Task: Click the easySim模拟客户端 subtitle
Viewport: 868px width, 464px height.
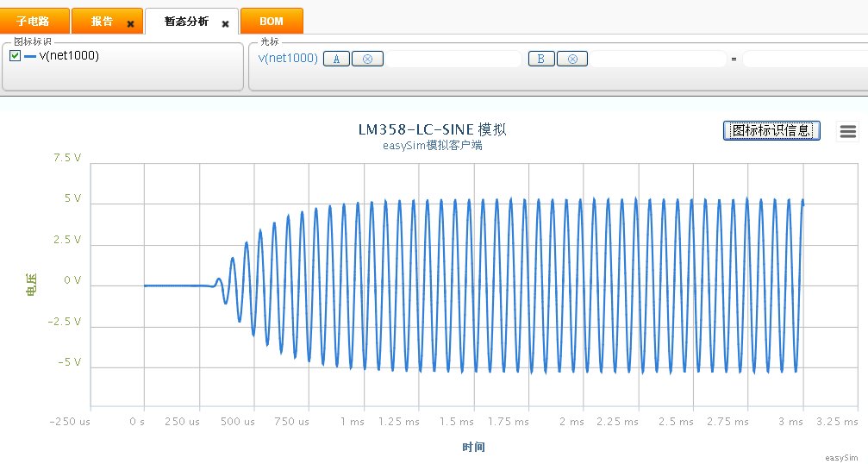Action: [x=433, y=146]
